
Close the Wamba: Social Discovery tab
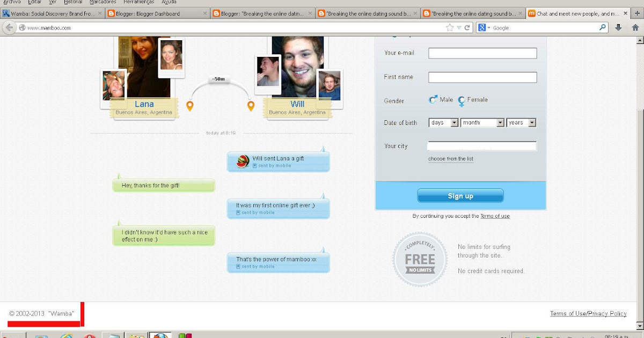coord(99,14)
